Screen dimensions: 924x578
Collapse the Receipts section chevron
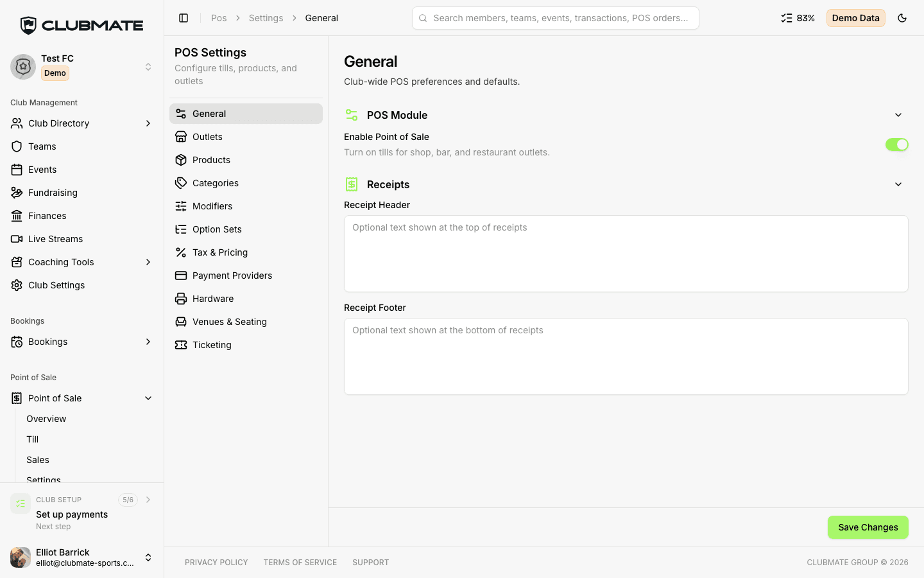pos(898,184)
